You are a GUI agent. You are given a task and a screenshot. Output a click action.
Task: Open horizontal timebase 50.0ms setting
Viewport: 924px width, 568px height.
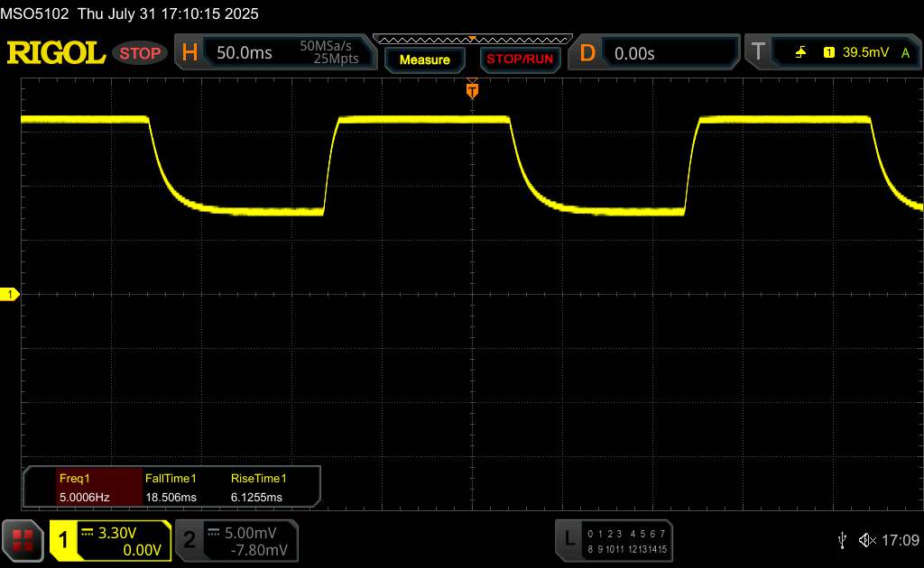[x=244, y=53]
